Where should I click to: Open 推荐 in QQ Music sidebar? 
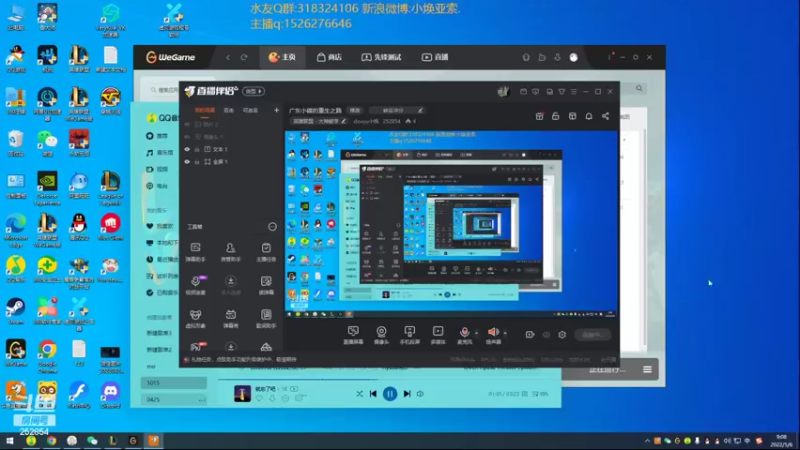coord(157,136)
